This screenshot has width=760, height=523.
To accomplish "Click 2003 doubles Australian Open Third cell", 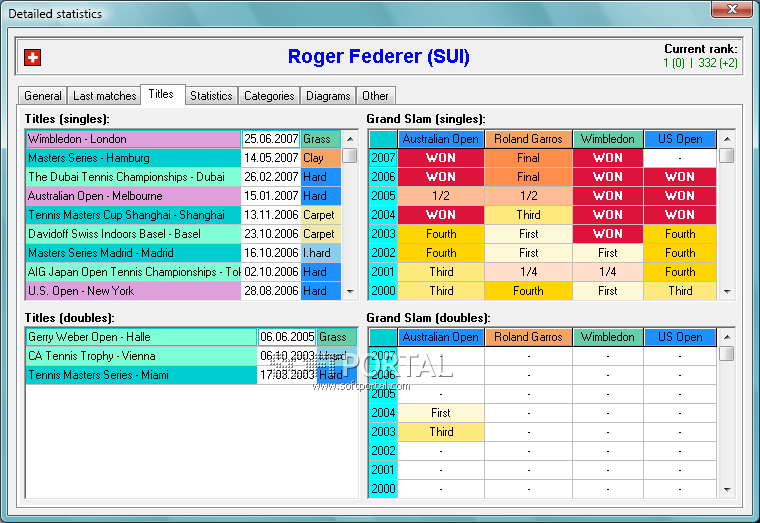I will [x=441, y=432].
